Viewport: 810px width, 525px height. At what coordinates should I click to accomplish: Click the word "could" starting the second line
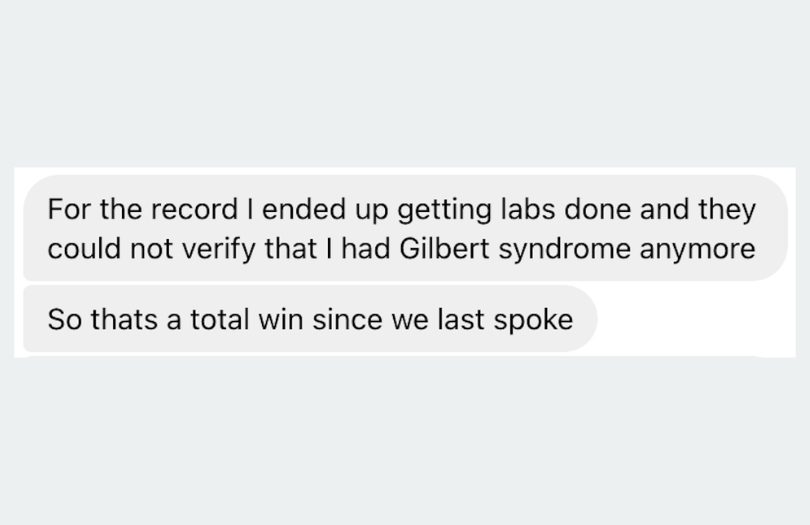(78, 249)
